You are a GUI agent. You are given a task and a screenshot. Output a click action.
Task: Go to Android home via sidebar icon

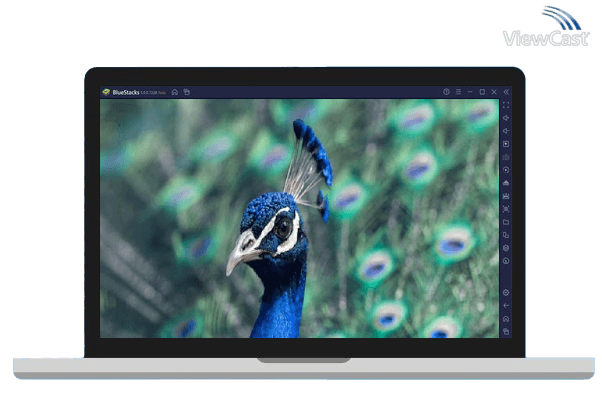(x=506, y=318)
